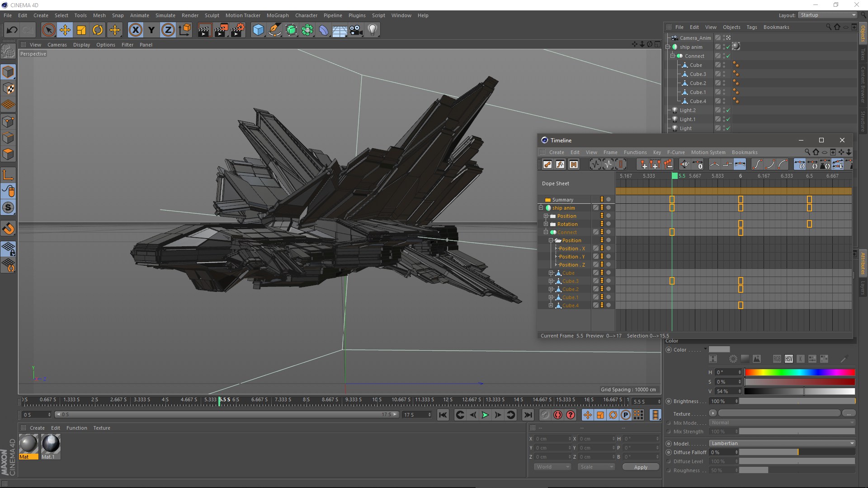Select the Move tool in toolbar
The height and width of the screenshot is (488, 868).
65,29
